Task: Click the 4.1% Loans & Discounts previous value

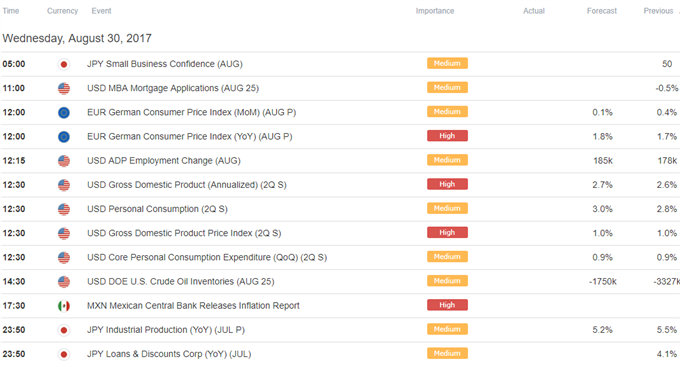Action: tap(667, 354)
